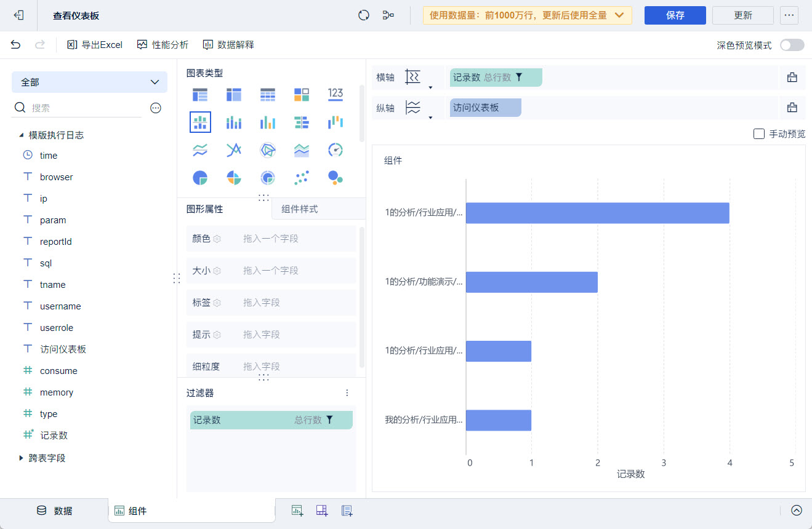The height and width of the screenshot is (529, 812).
Task: Click the 访问仪表板 field pill in 纵轴
Action: pyautogui.click(x=486, y=108)
